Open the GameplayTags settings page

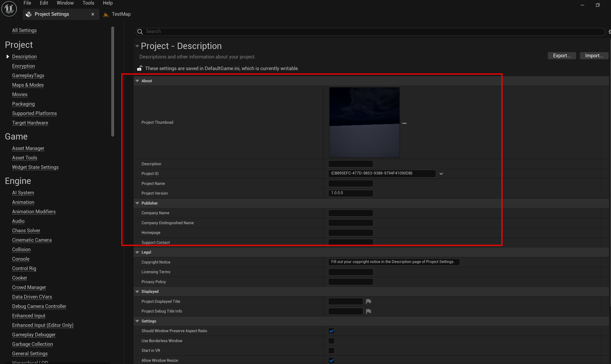(28, 75)
